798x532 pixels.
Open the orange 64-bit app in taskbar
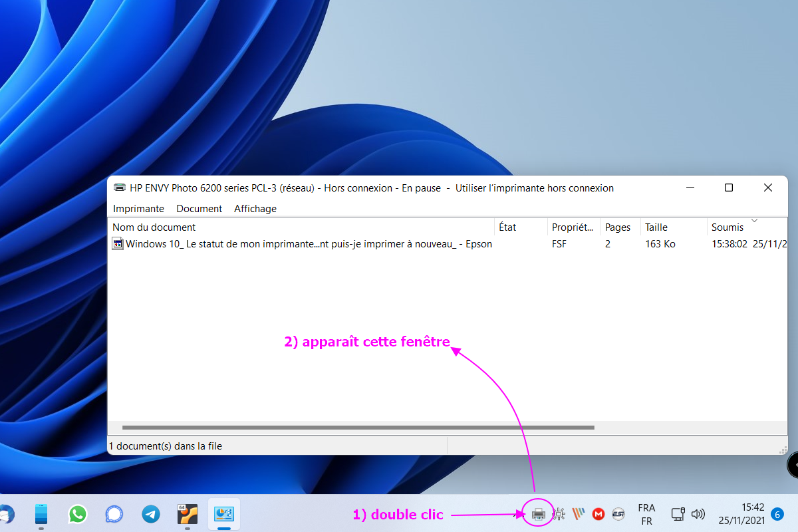(x=188, y=514)
